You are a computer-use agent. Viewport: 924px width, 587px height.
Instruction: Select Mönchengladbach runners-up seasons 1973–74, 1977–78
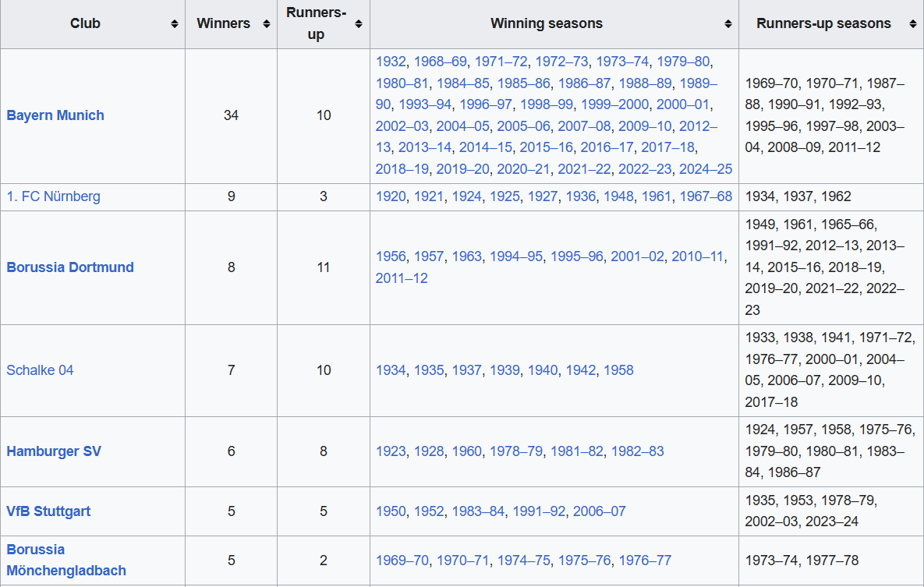click(802, 560)
